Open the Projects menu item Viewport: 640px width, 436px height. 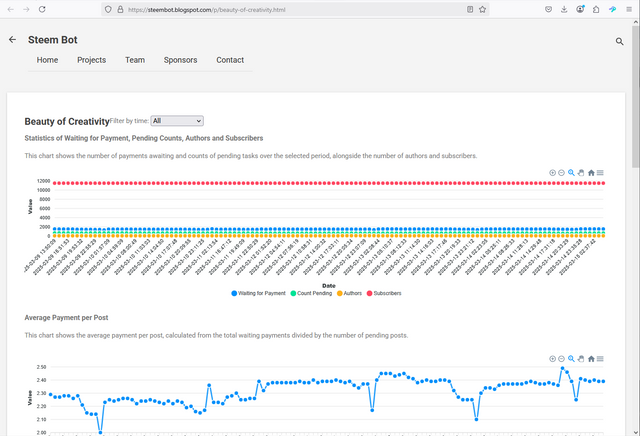(91, 60)
